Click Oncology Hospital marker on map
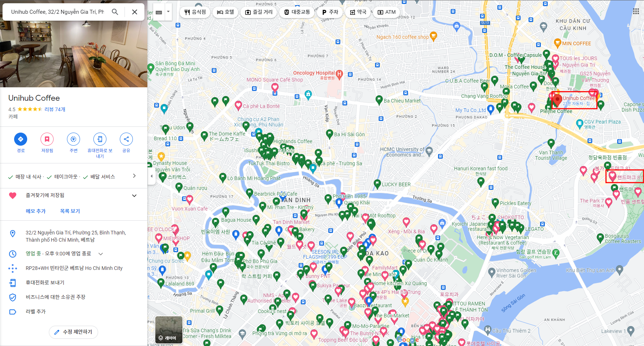The width and height of the screenshot is (644, 346). (x=339, y=75)
